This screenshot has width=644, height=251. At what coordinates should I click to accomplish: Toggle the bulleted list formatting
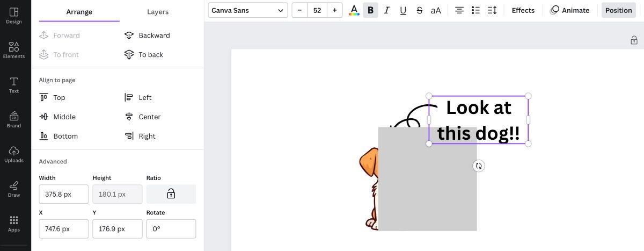(x=475, y=10)
